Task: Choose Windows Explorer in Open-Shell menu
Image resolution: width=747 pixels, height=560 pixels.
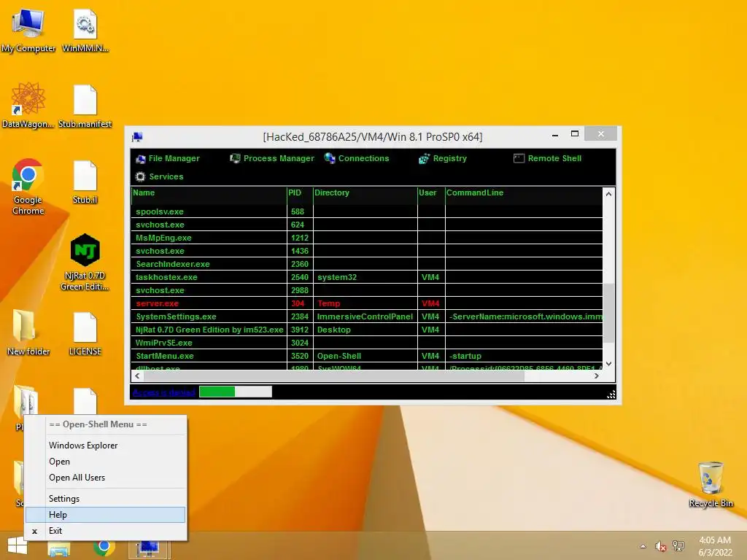Action: pos(105,446)
